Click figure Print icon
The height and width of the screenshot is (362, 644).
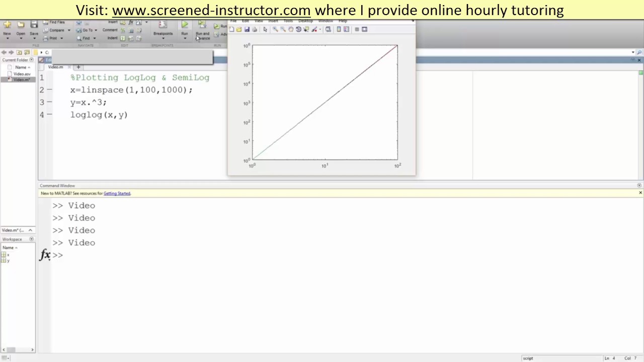click(255, 29)
